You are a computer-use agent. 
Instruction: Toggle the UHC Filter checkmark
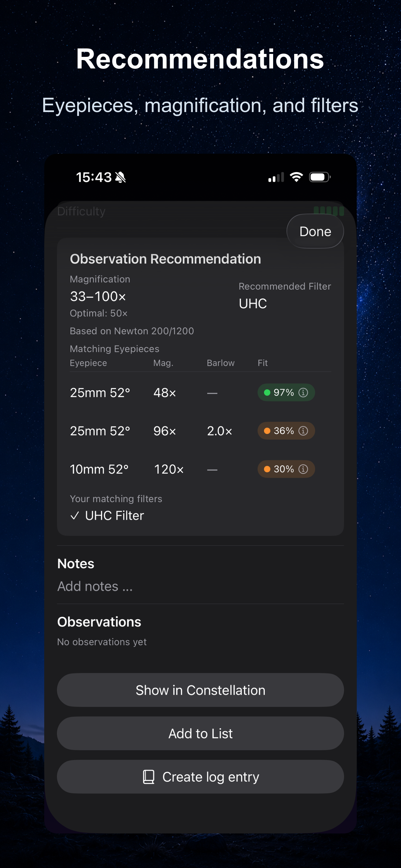coord(75,516)
